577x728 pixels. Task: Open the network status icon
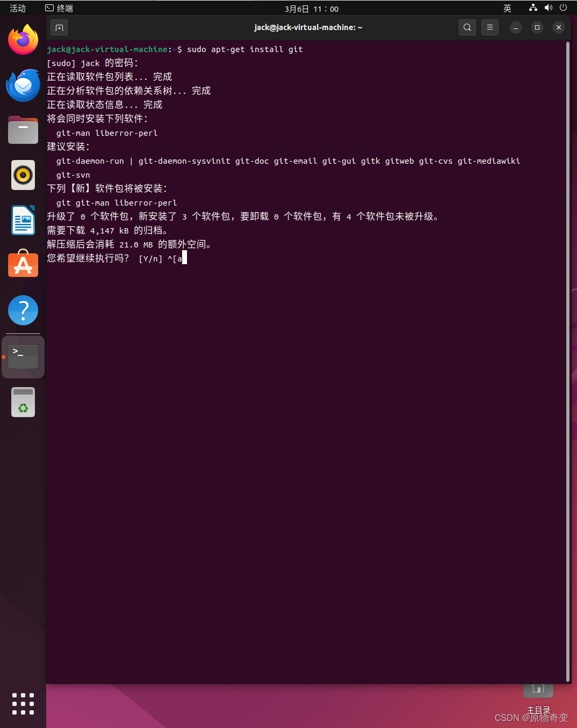coord(533,8)
